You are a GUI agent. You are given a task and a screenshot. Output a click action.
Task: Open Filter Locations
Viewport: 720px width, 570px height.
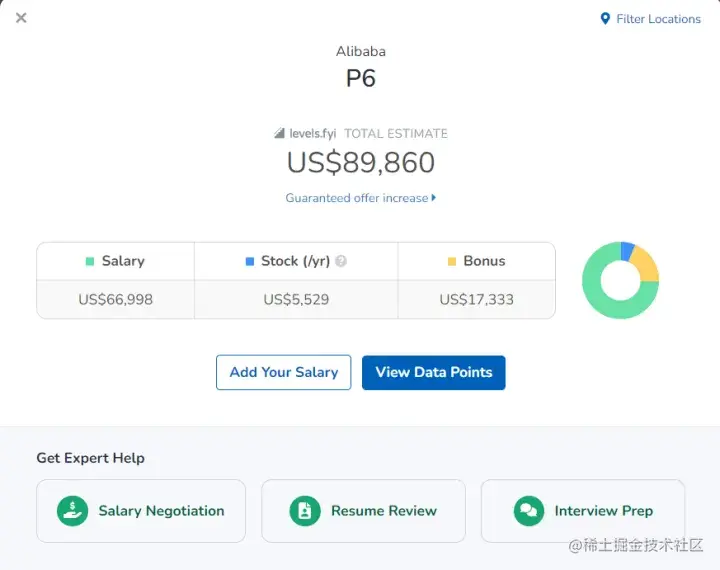pos(651,19)
